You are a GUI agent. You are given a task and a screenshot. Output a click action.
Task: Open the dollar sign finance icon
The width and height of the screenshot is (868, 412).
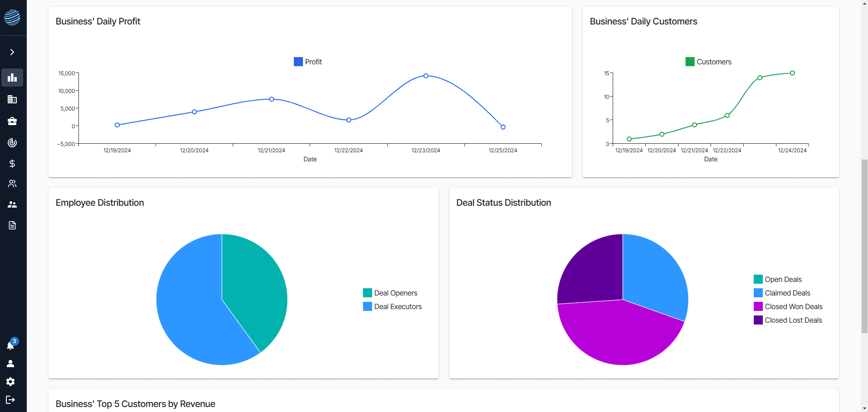click(x=12, y=164)
